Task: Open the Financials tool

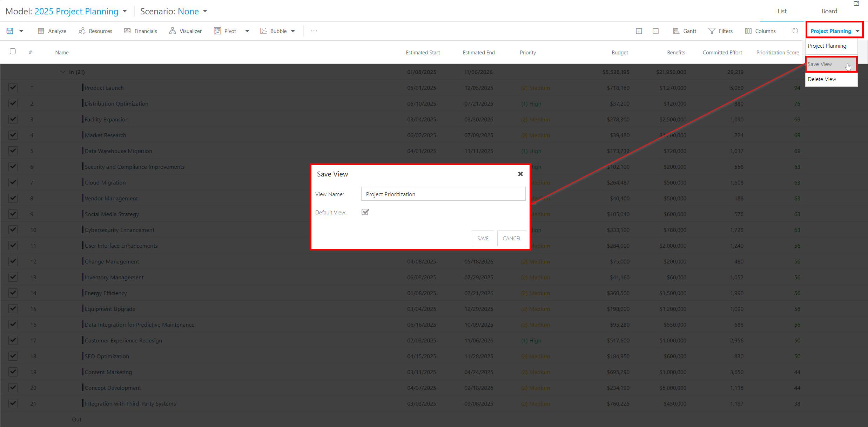Action: 141,31
